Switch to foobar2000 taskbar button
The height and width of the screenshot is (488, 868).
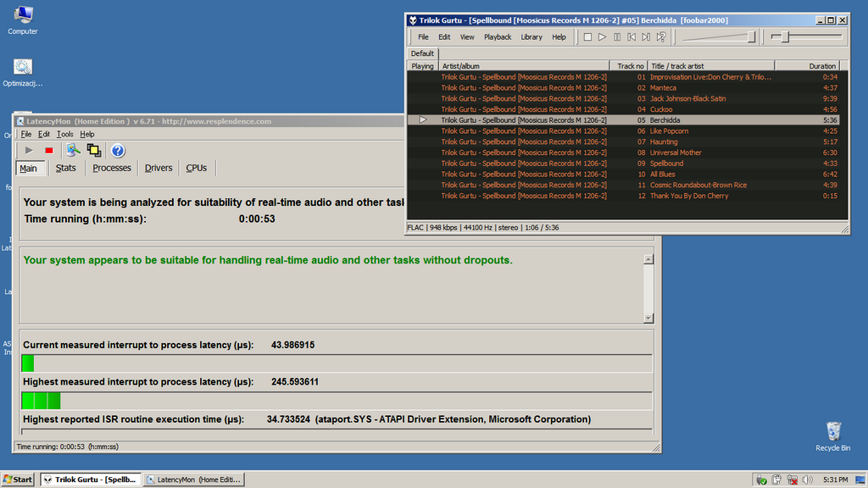pyautogui.click(x=90, y=480)
